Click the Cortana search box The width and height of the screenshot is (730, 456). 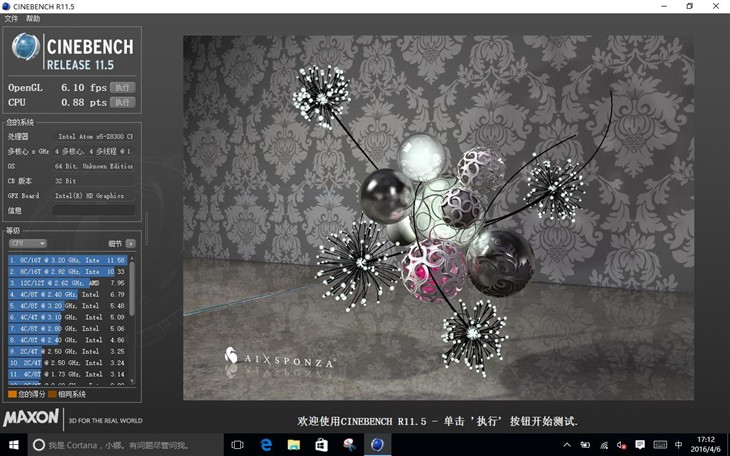coord(126,445)
